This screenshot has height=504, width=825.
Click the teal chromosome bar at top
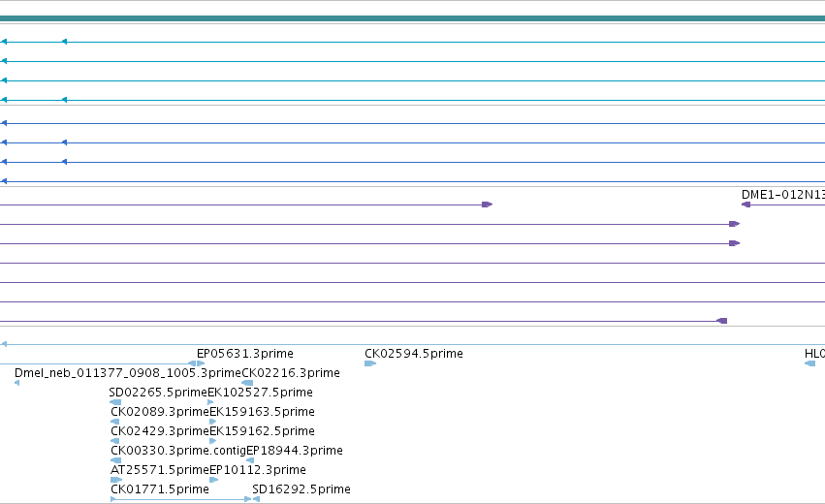tap(413, 18)
